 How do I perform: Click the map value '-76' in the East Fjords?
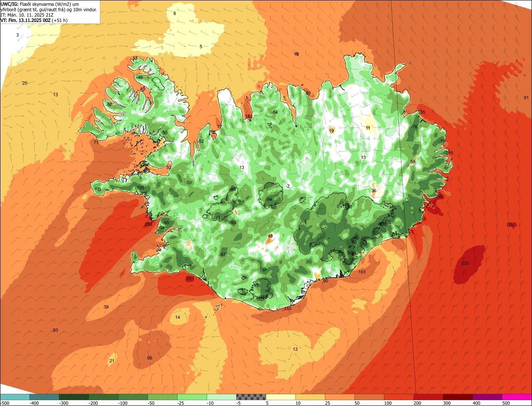(414, 127)
